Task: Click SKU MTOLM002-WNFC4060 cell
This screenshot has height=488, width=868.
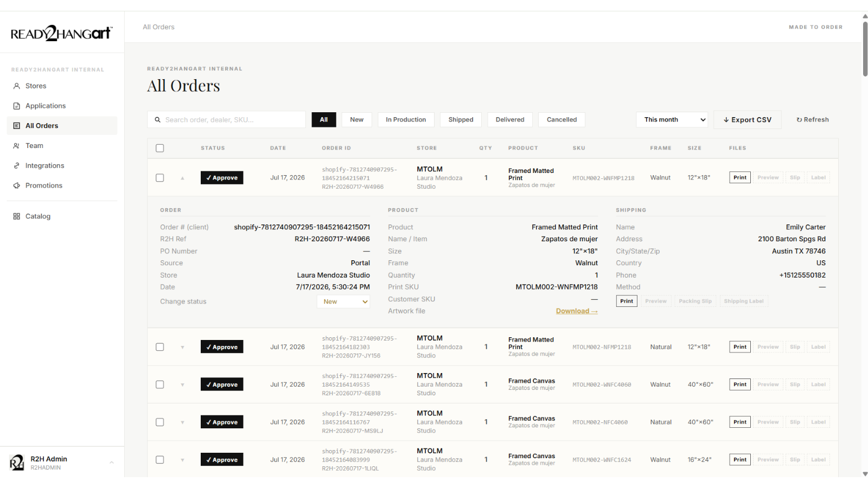Action: [602, 384]
